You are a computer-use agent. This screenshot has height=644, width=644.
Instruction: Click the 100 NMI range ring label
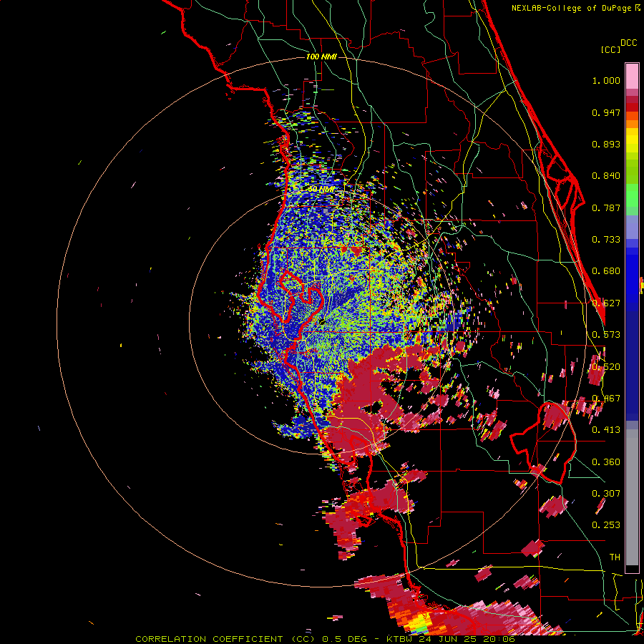click(321, 57)
